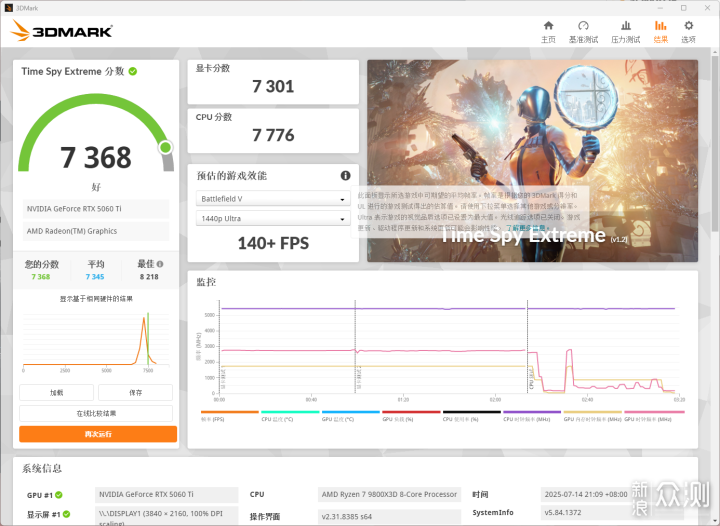Click the 了解更多信息 learn more link
720x526 pixels.
pyautogui.click(x=527, y=228)
